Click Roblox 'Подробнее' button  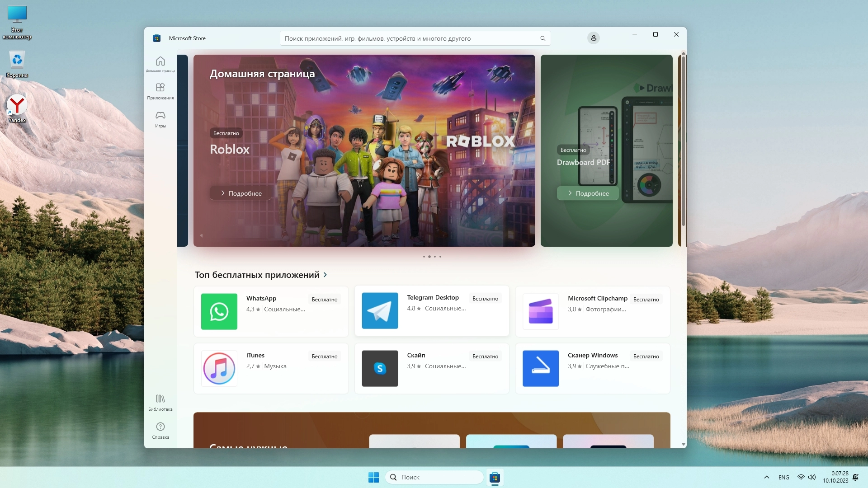241,193
